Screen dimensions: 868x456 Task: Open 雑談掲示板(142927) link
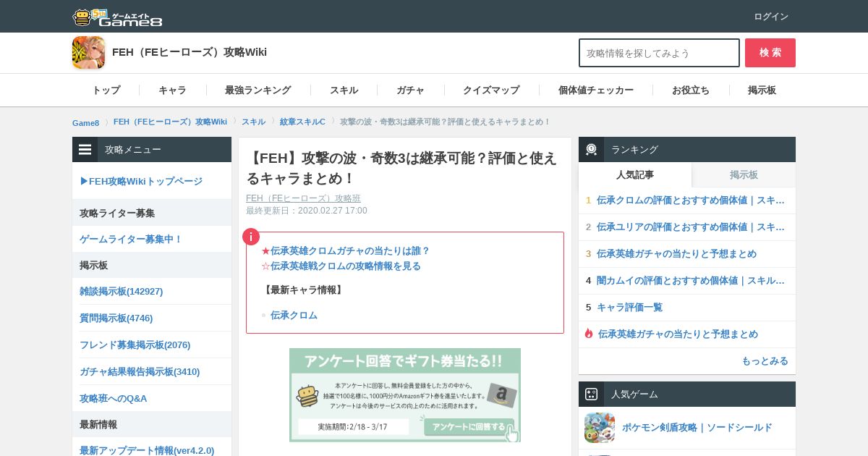[x=121, y=292]
